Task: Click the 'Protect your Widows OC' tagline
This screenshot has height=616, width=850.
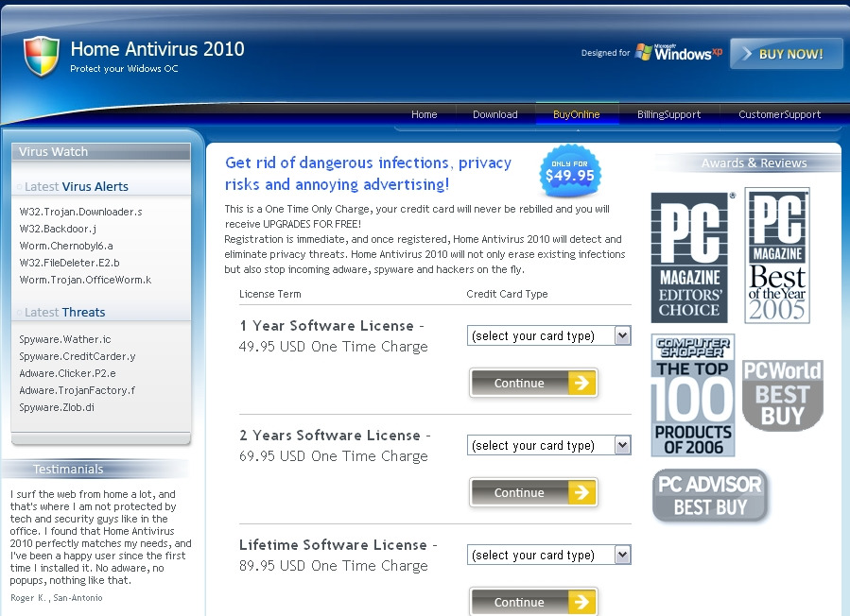Action: [x=124, y=68]
